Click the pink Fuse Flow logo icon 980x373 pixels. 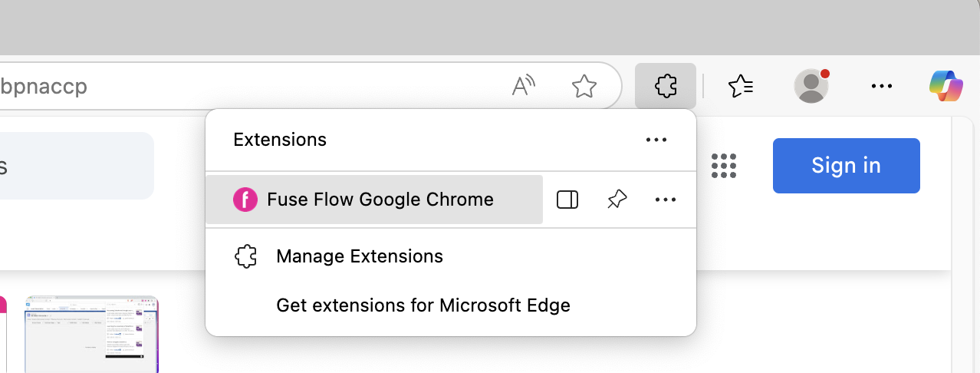click(x=245, y=200)
